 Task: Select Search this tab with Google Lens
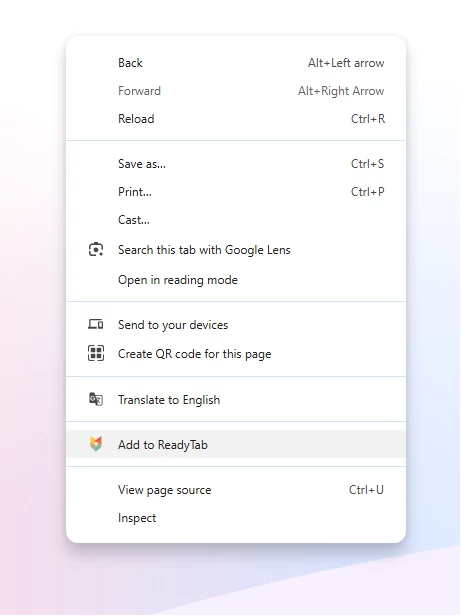[x=236, y=250]
